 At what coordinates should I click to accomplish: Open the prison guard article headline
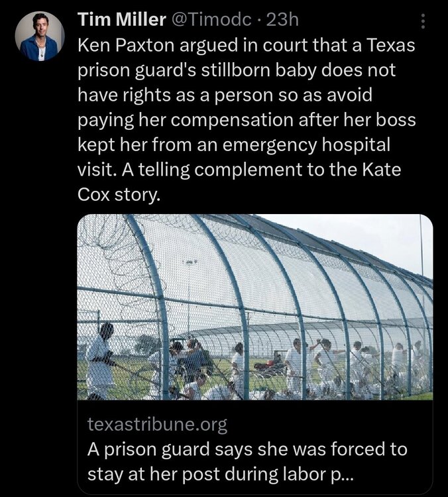(247, 461)
